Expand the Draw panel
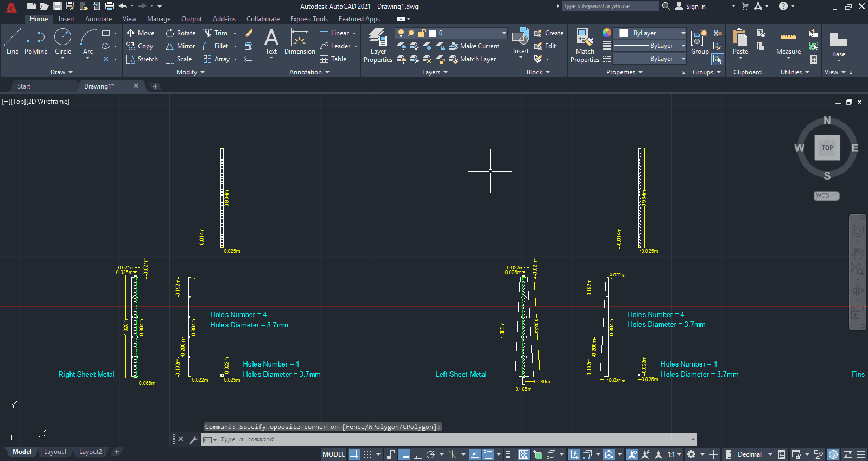 [61, 72]
